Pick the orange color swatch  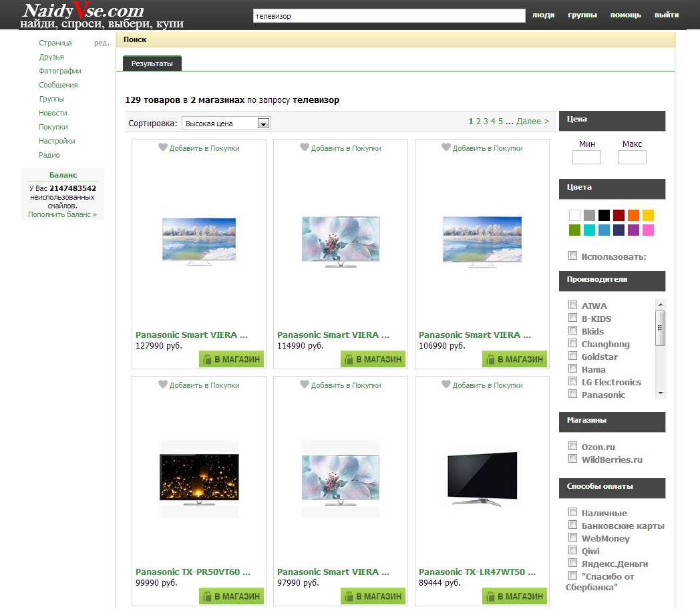(633, 216)
